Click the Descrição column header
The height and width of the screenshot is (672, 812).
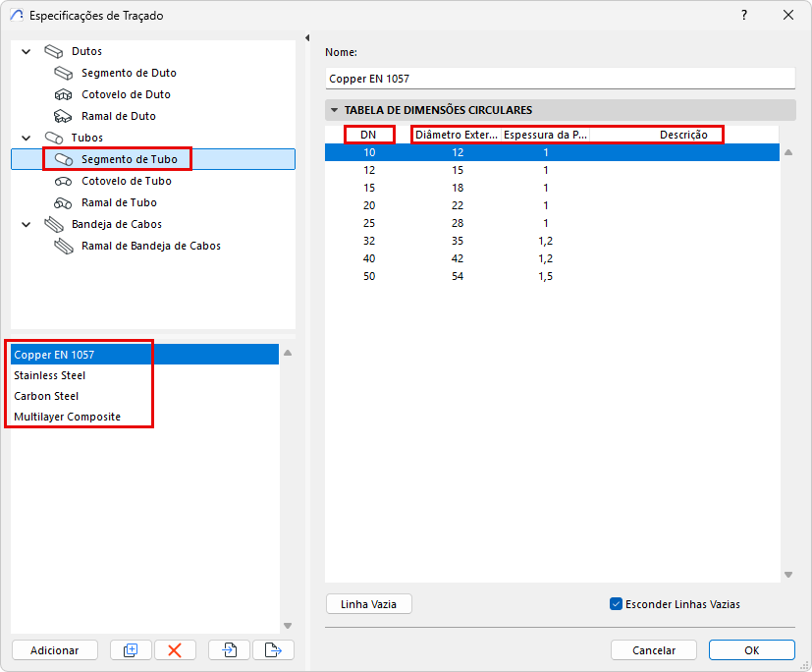click(x=683, y=135)
